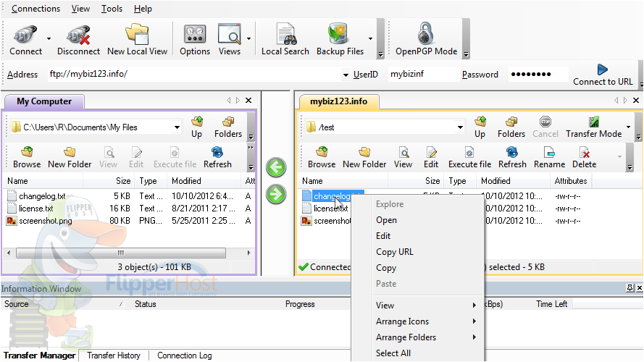Create New Folder on remote server
The height and width of the screenshot is (362, 644).
point(364,152)
